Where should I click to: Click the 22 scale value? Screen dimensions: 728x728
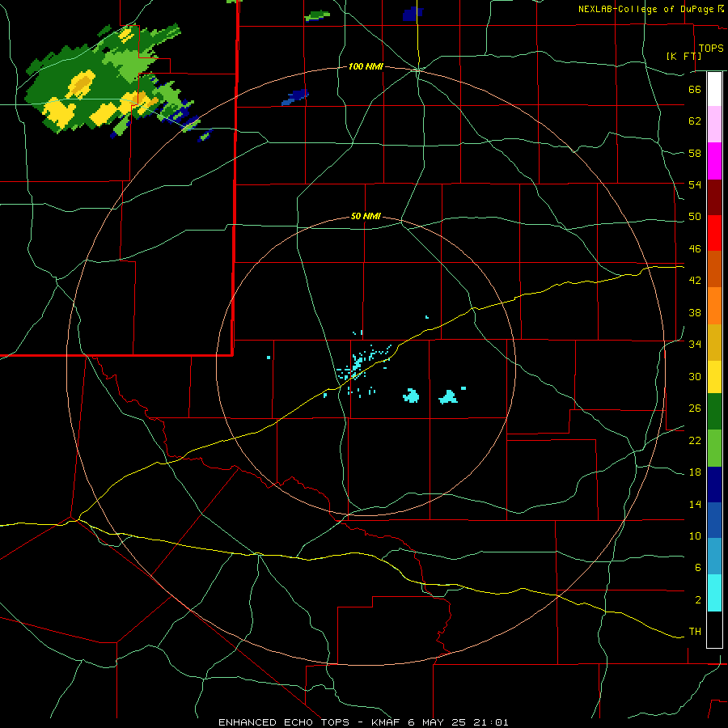[695, 441]
